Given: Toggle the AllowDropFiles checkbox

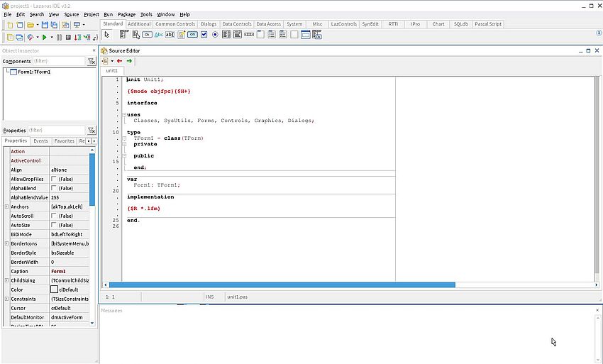Looking at the screenshot, I should tap(54, 180).
